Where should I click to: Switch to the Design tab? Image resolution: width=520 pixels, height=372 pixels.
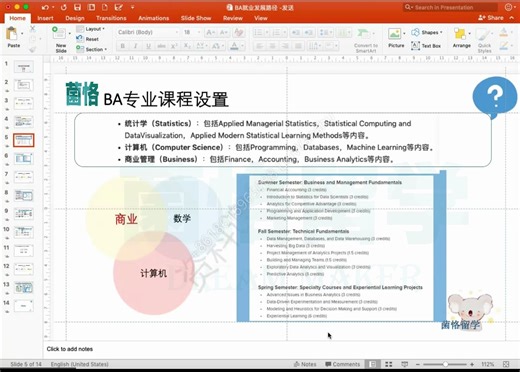(x=75, y=18)
